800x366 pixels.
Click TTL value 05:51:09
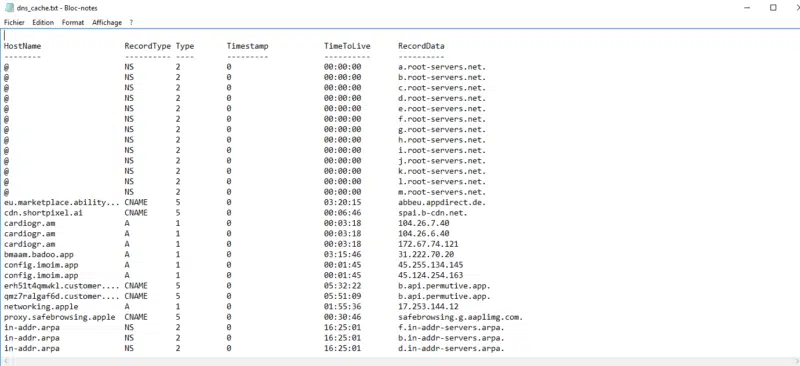point(342,296)
